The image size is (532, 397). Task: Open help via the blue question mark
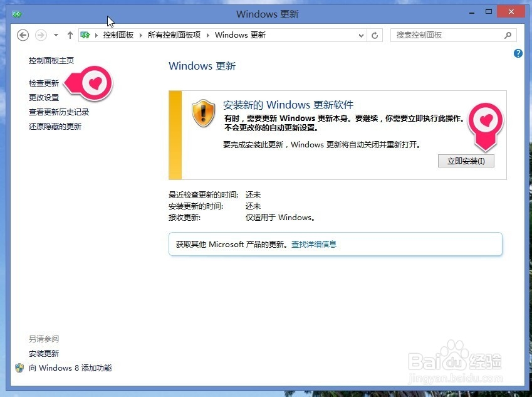518,53
